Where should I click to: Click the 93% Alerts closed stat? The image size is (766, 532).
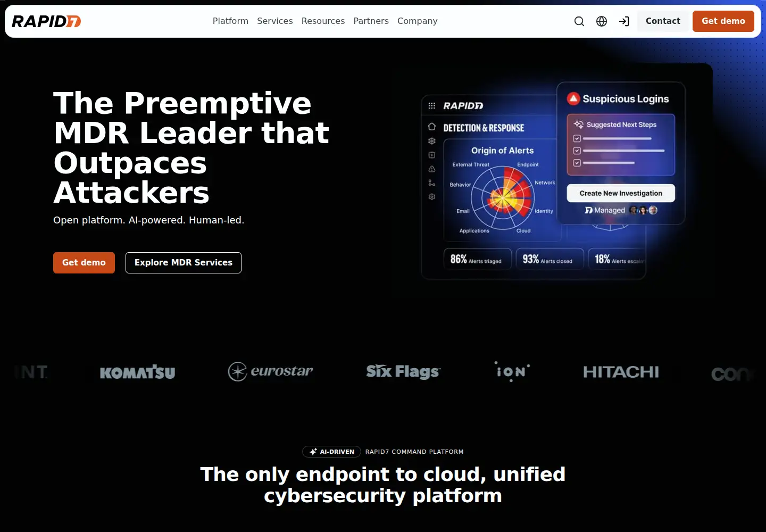549,259
